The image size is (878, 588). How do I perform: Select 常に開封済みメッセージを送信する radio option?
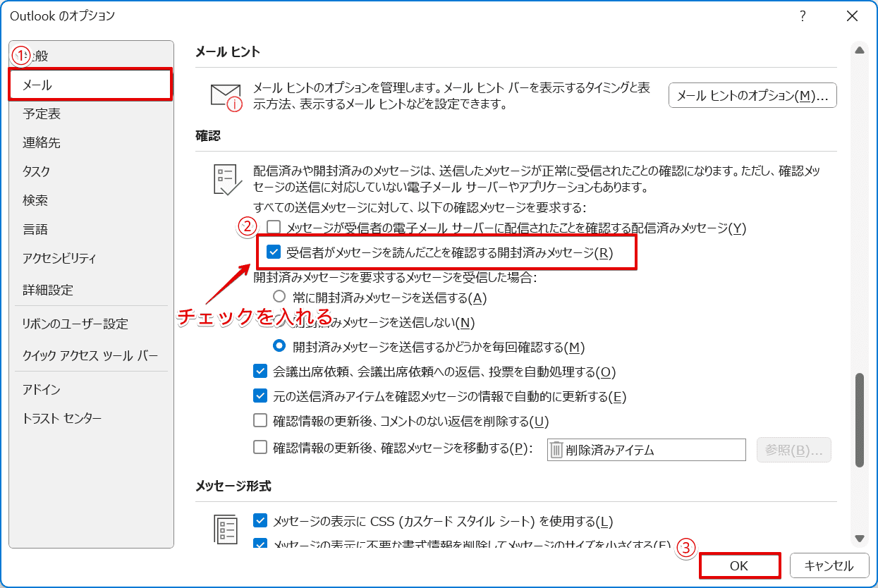[x=279, y=298]
